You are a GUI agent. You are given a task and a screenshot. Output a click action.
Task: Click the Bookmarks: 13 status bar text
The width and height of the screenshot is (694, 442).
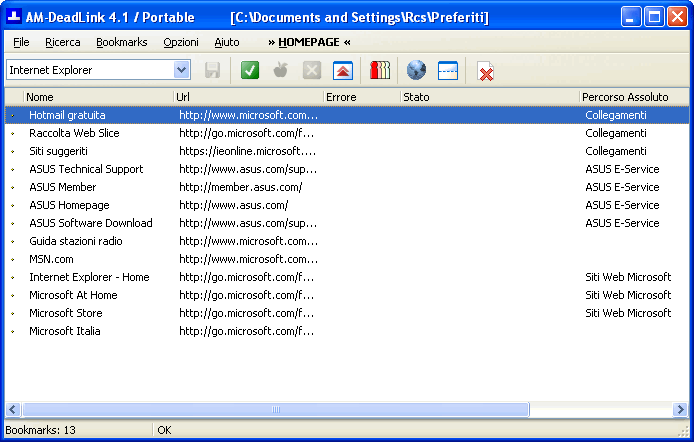(x=40, y=430)
